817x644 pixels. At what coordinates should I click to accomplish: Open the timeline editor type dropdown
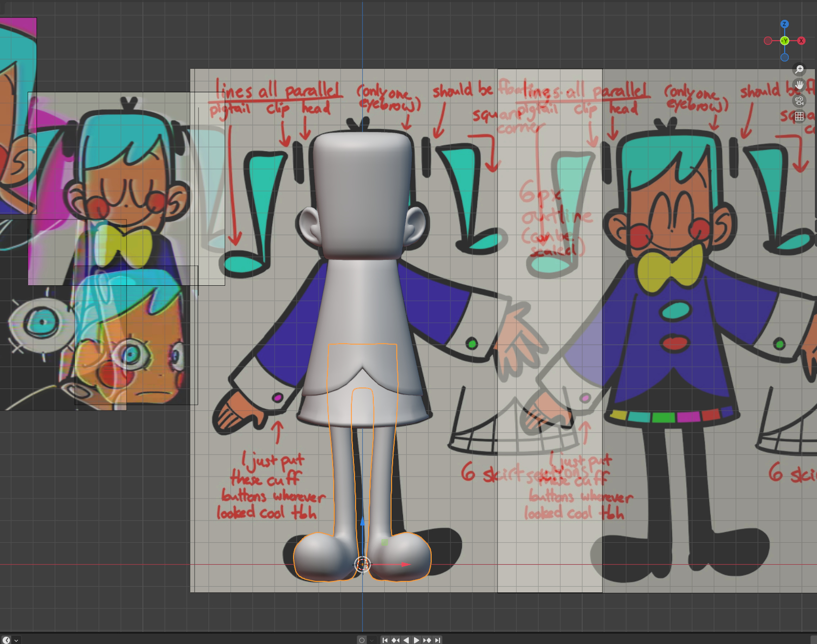(x=10, y=640)
